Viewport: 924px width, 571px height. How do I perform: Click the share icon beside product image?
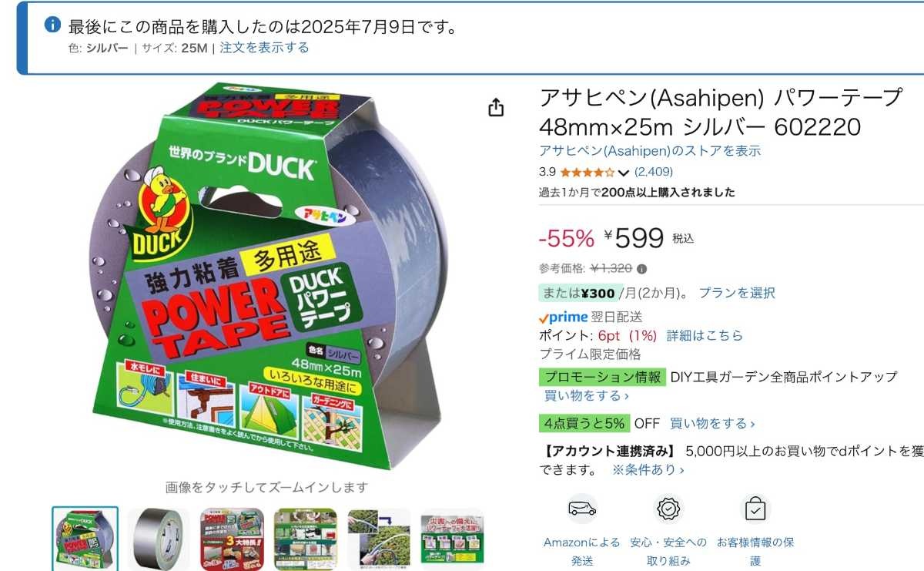click(496, 107)
